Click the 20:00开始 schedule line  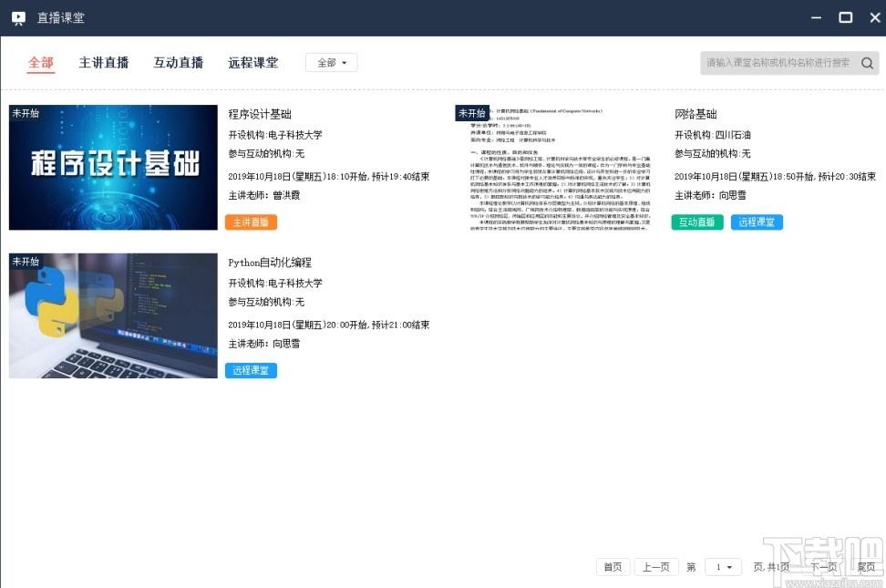[329, 325]
